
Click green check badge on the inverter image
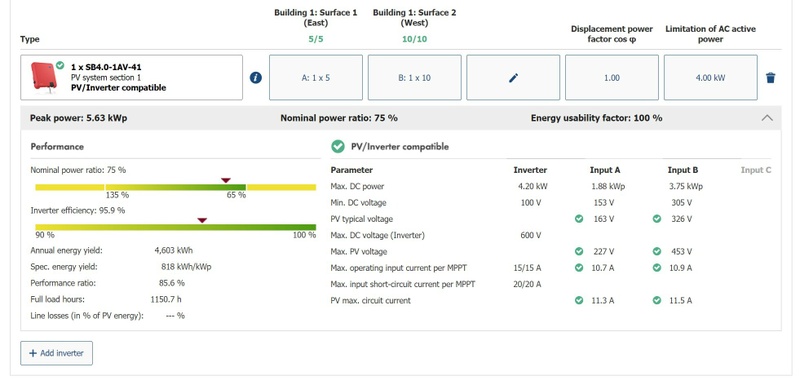click(x=60, y=65)
